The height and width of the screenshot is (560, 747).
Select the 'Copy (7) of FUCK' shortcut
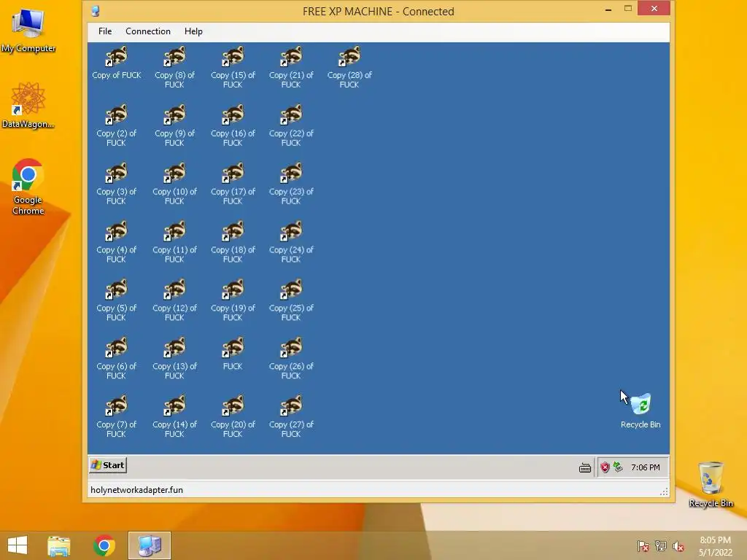click(x=116, y=416)
